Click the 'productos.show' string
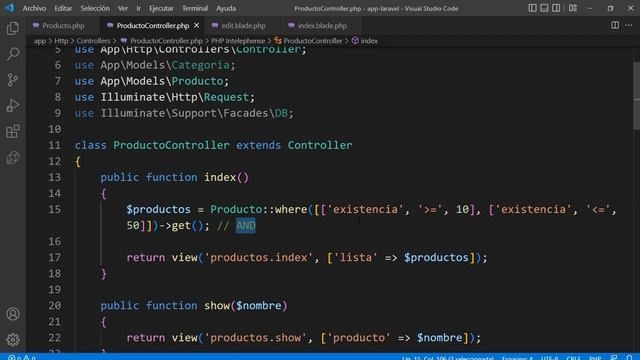The height and width of the screenshot is (360, 640). pos(255,338)
